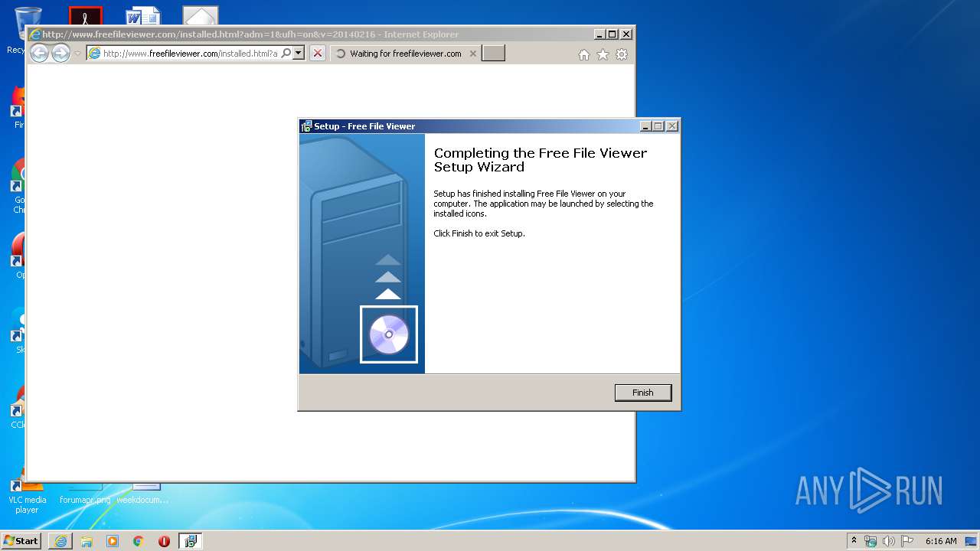Switch to Setup installer taskbar button

coord(191,541)
